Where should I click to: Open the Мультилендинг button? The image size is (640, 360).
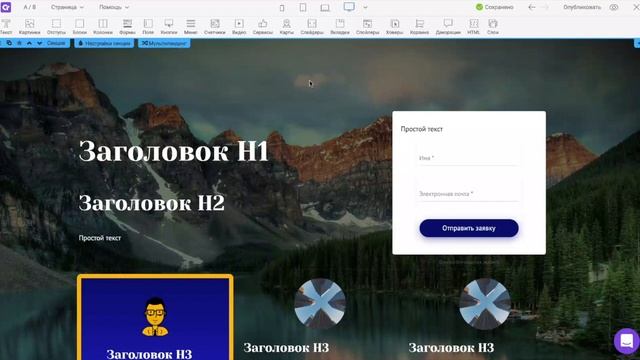(164, 43)
